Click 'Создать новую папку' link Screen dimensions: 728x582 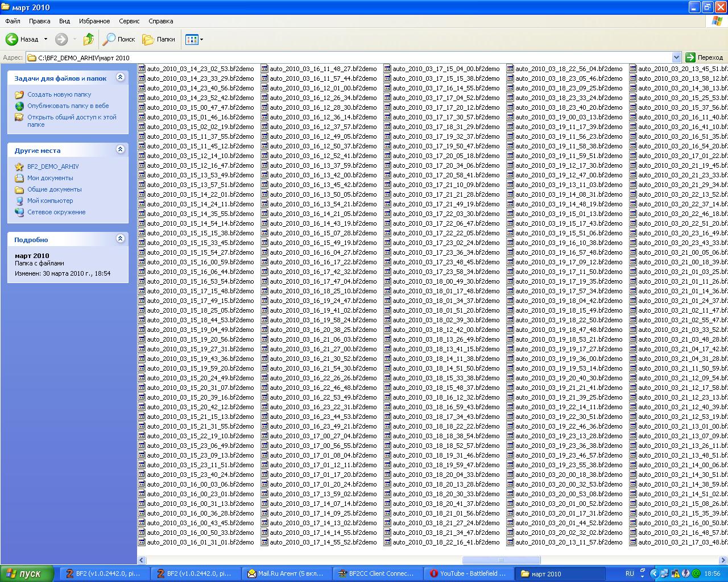(59, 94)
